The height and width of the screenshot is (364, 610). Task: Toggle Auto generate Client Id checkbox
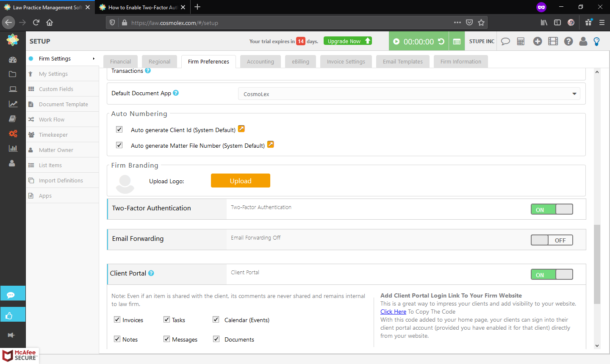coord(119,130)
